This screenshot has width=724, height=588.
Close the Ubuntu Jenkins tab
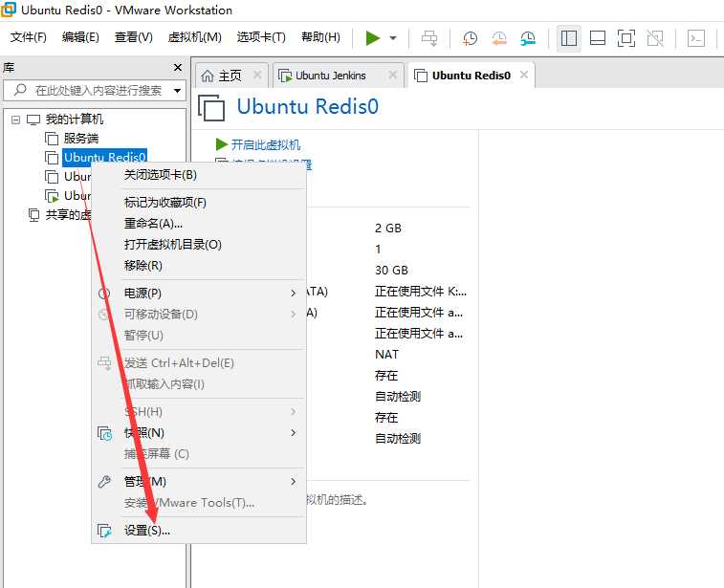pos(392,75)
